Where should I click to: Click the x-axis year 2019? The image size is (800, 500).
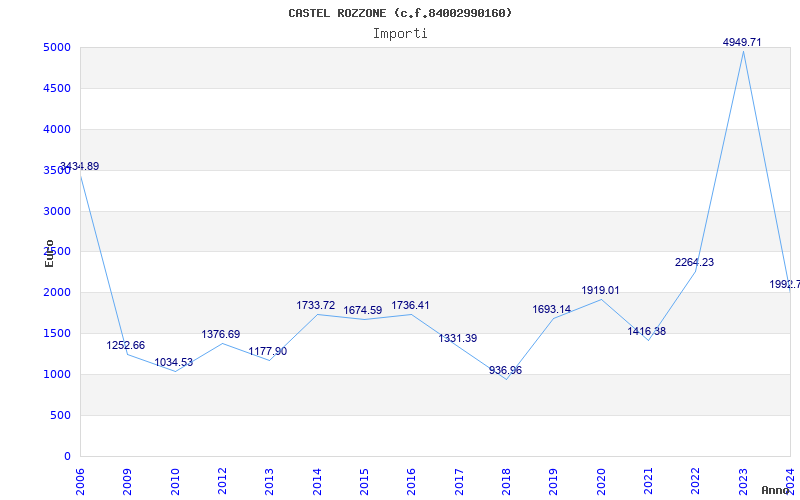(x=554, y=482)
